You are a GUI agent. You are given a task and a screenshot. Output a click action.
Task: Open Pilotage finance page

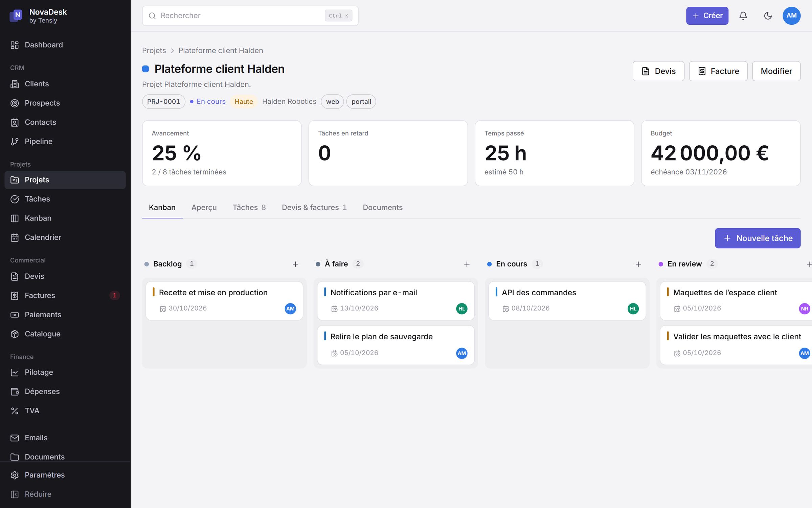(x=65, y=373)
